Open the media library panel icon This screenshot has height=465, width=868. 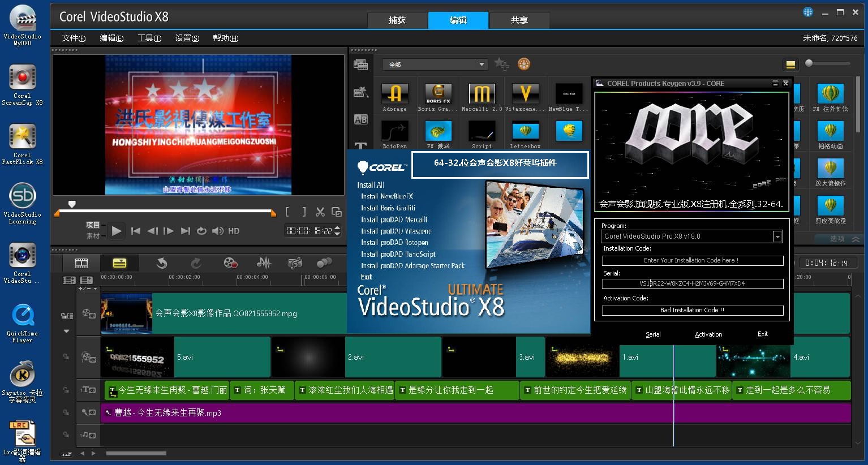(x=360, y=64)
